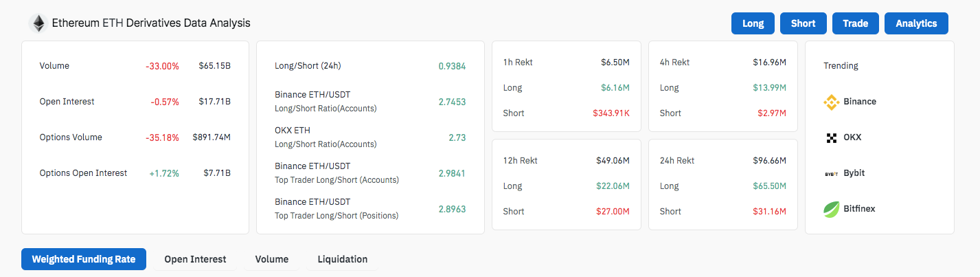Open the Liquidation tab
The height and width of the screenshot is (277, 980).
(x=342, y=259)
